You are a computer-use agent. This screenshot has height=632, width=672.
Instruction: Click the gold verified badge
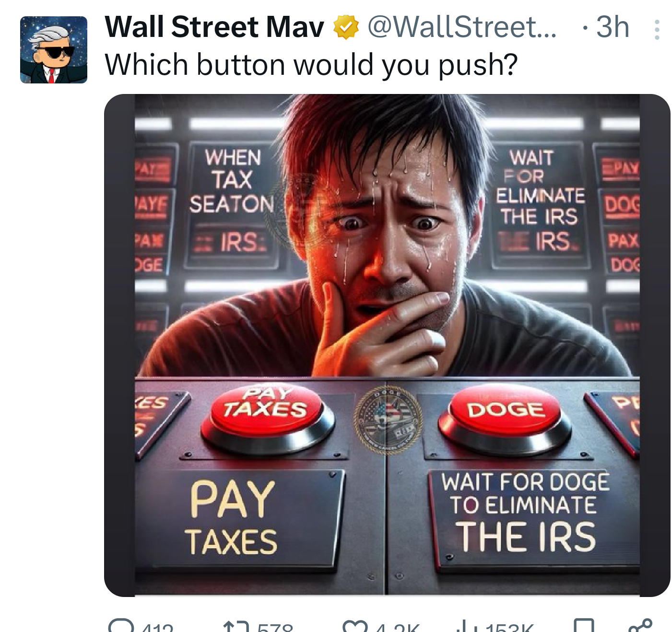pos(346,27)
